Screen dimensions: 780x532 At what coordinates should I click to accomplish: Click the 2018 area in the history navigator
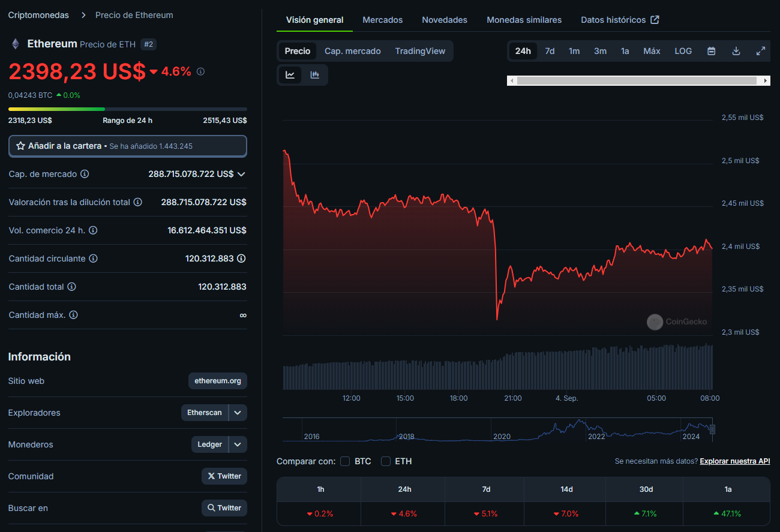pyautogui.click(x=406, y=436)
